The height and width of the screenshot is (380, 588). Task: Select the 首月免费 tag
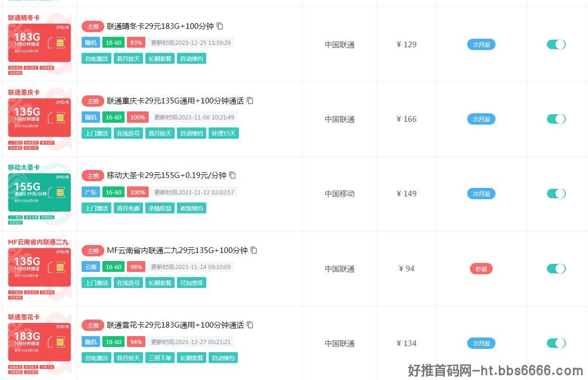coord(128,208)
